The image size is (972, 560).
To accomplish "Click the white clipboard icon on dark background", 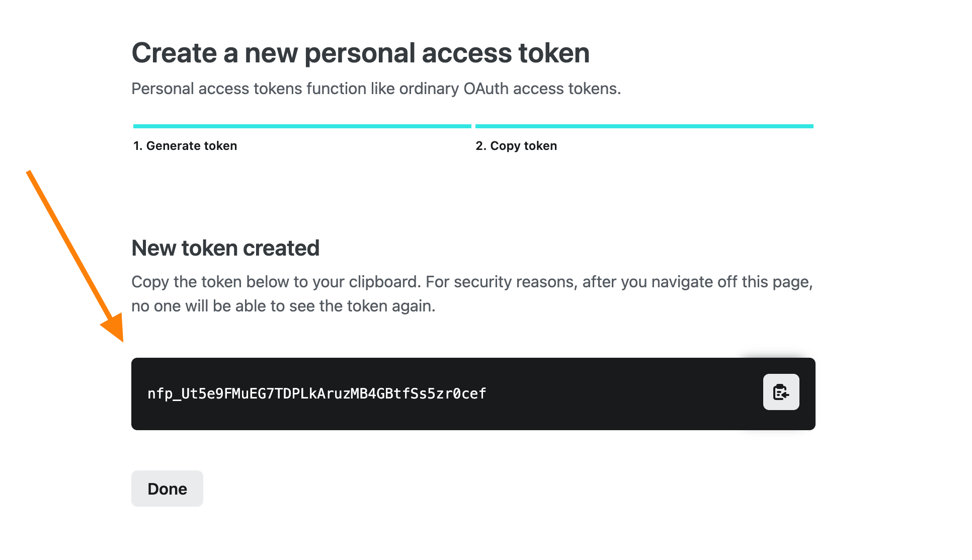I will pyautogui.click(x=781, y=392).
